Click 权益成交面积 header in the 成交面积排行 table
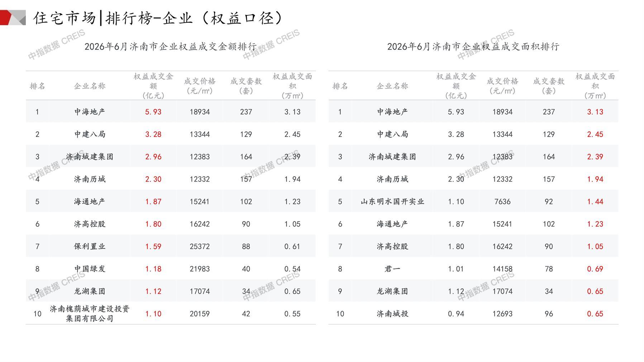Viewport: 644px width, 362px height. (x=595, y=86)
